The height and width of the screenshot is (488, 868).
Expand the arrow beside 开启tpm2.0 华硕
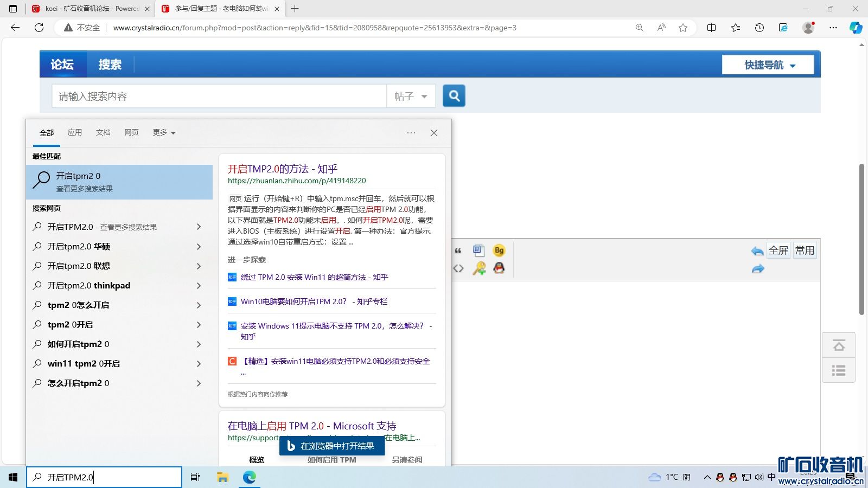[199, 247]
